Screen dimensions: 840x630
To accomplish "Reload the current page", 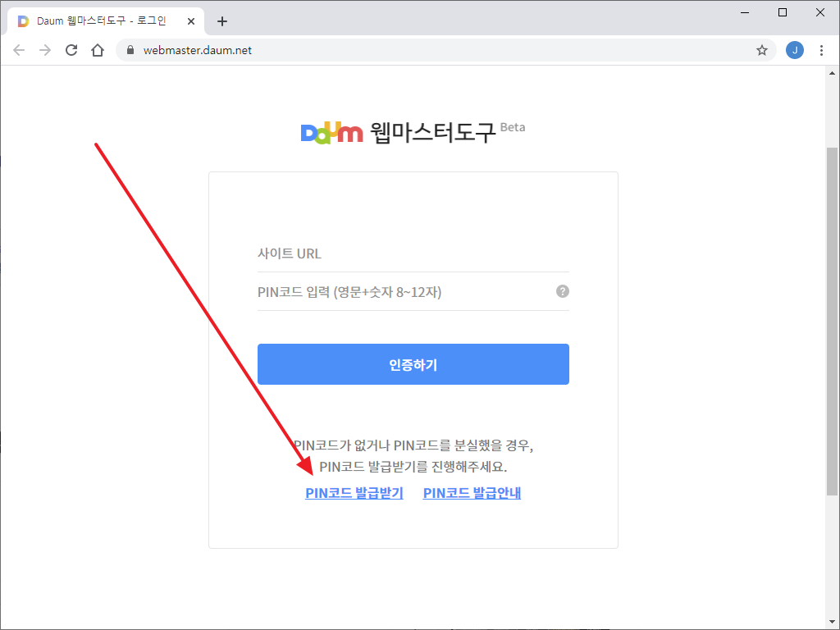I will (x=71, y=50).
